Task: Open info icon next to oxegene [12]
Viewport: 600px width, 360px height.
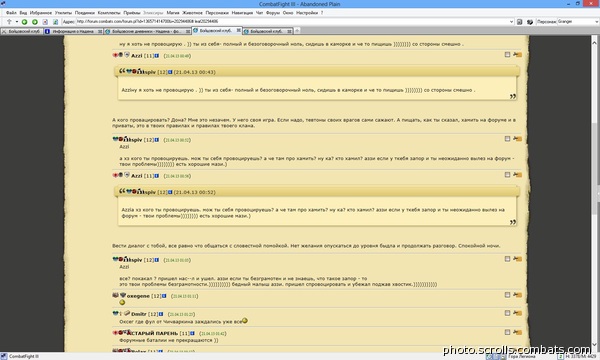Action: point(164,296)
